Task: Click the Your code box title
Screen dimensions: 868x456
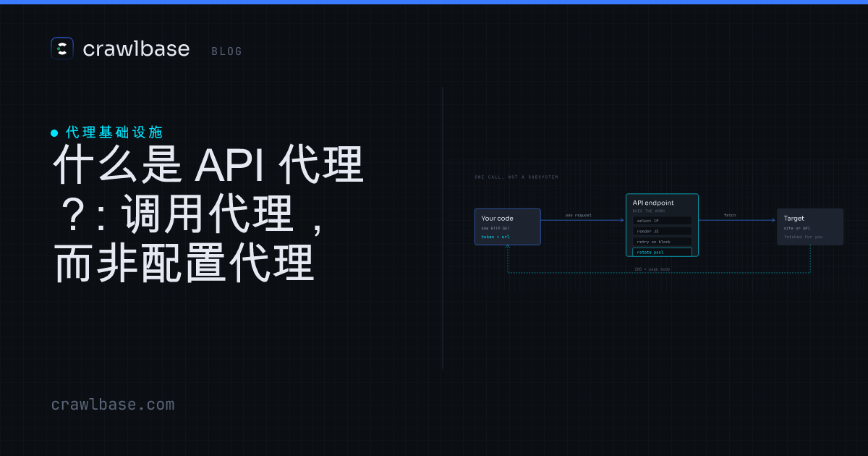Action: pyautogui.click(x=497, y=218)
